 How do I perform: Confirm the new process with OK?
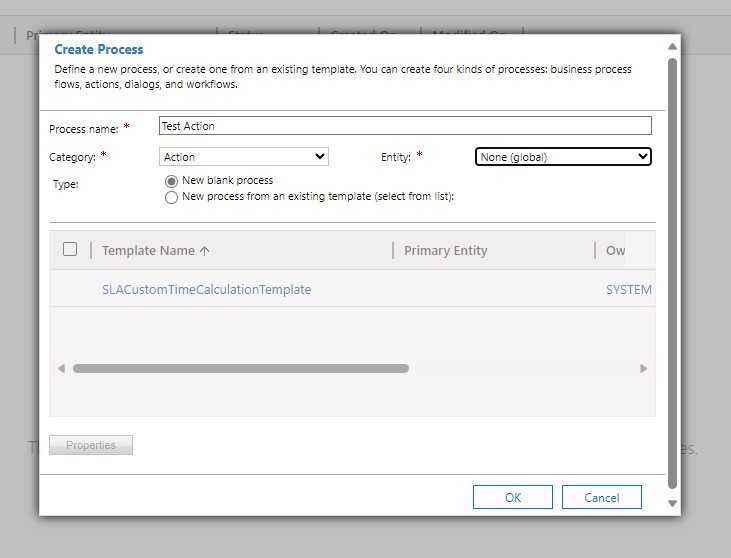point(512,497)
